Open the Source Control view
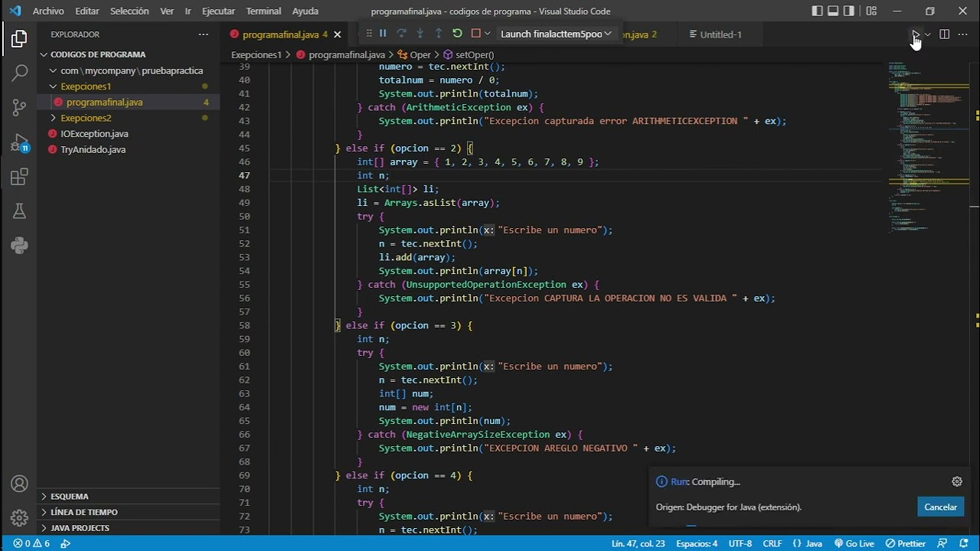Screen dimensions: 980x551 (x=19, y=108)
